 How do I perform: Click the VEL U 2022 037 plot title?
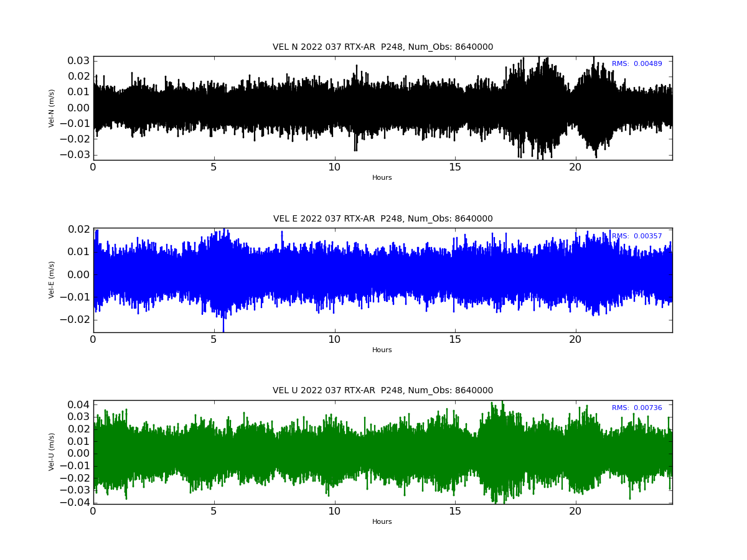tap(383, 391)
